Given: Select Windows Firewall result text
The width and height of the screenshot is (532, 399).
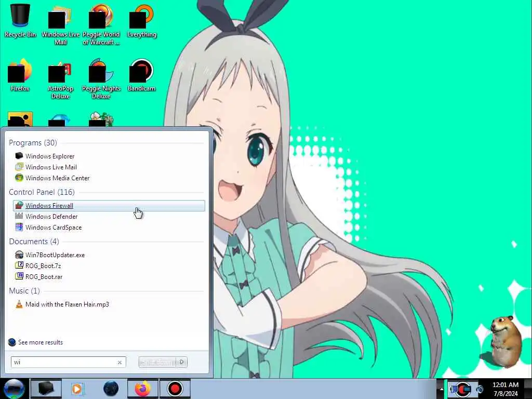Looking at the screenshot, I should 49,206.
